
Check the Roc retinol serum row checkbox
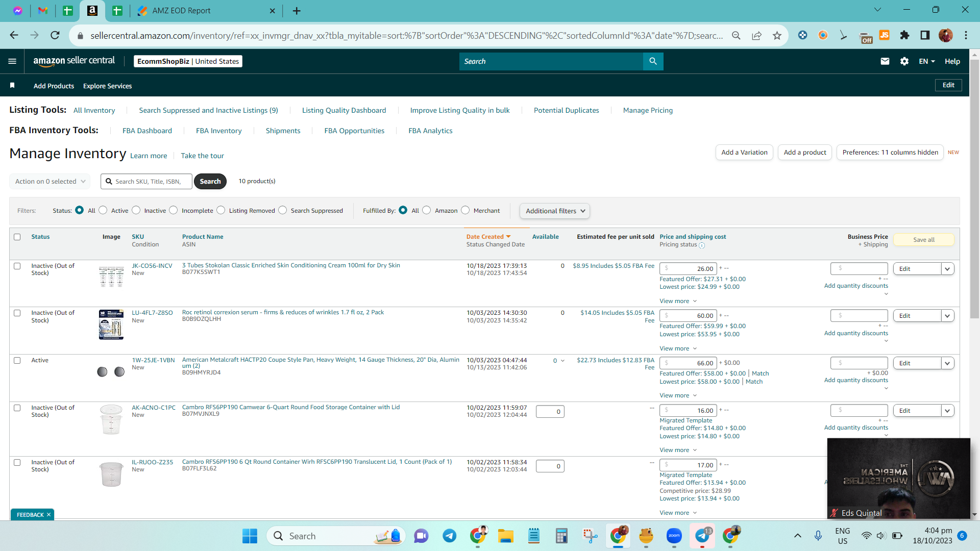click(17, 313)
